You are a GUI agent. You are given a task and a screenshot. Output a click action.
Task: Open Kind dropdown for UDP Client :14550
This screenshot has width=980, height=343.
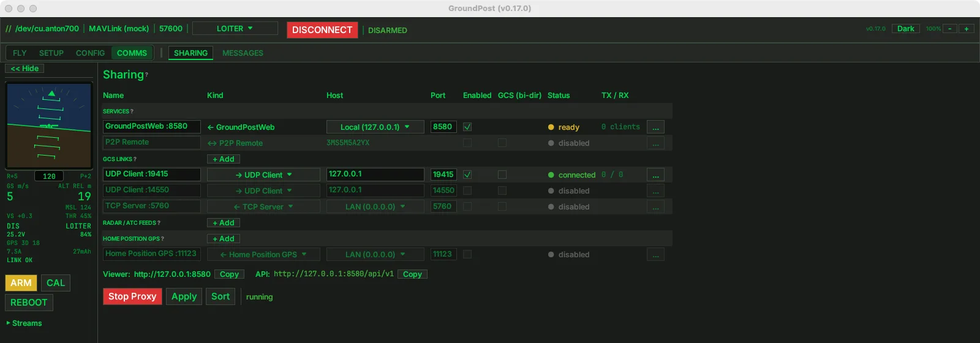coord(263,190)
